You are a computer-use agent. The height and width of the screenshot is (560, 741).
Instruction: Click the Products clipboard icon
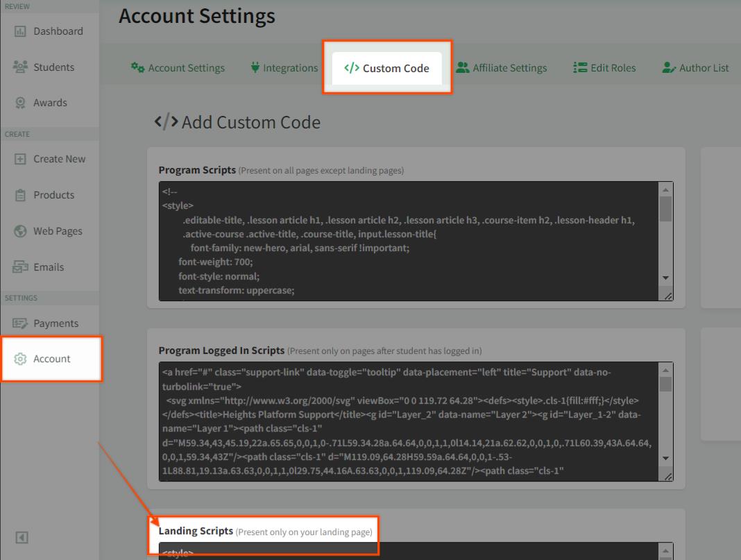tap(20, 195)
